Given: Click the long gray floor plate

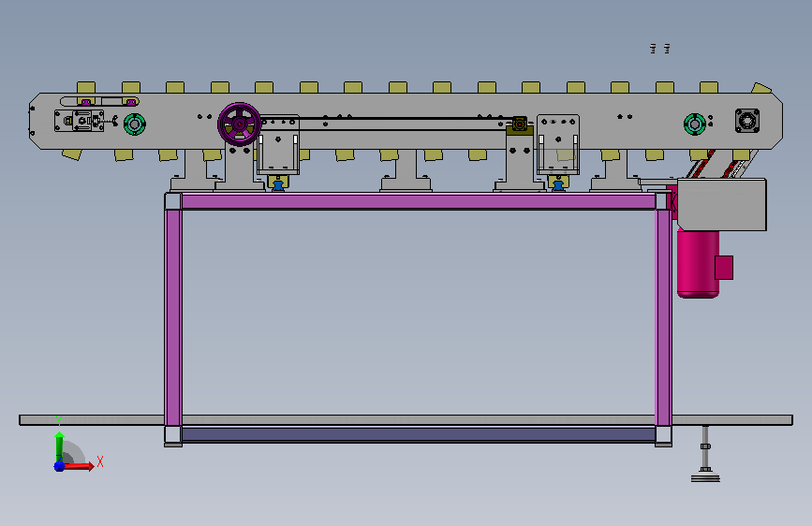Looking at the screenshot, I should pyautogui.click(x=406, y=420).
